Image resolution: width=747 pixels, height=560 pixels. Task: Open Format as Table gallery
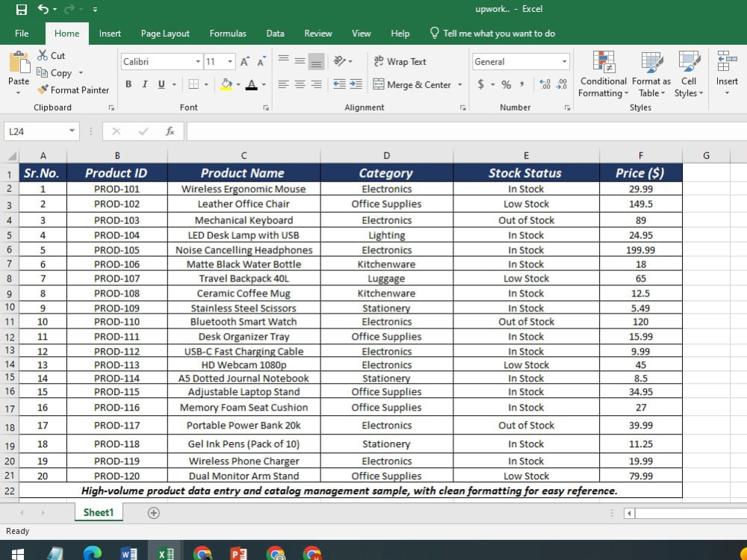pos(651,74)
